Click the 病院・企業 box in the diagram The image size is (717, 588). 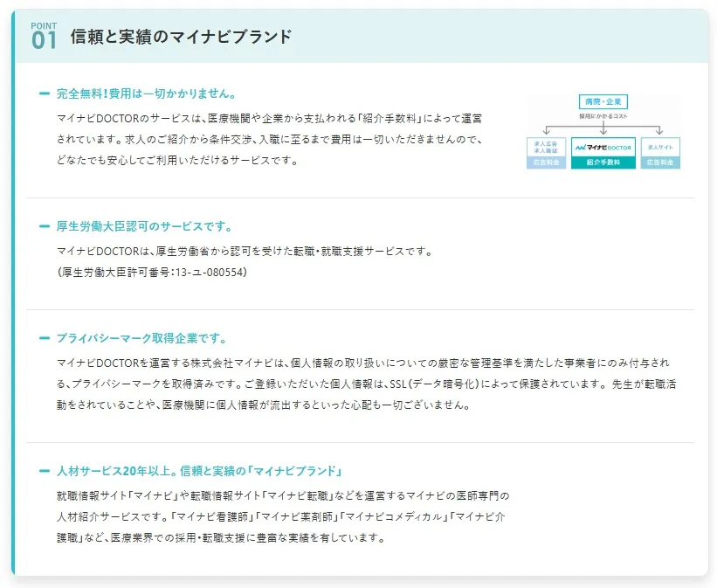[603, 102]
